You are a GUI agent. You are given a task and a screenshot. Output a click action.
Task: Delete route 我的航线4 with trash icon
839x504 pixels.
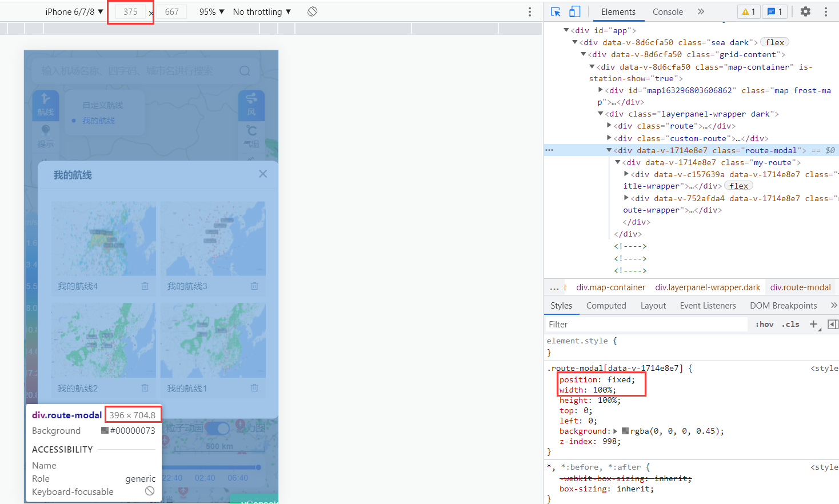145,286
